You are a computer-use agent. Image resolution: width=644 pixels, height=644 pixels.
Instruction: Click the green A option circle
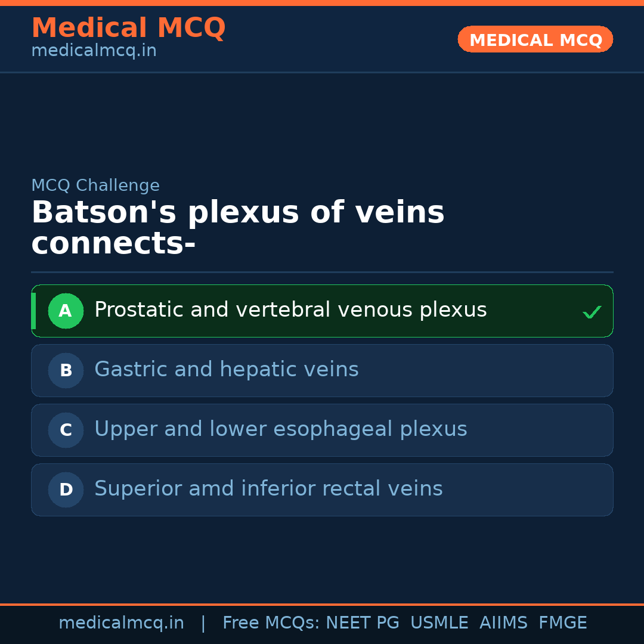[x=66, y=311]
